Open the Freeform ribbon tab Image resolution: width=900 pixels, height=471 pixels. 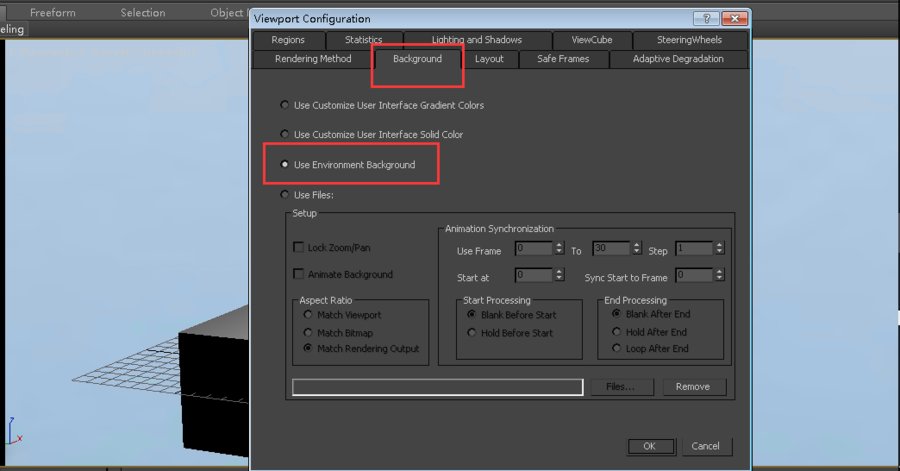pos(53,13)
